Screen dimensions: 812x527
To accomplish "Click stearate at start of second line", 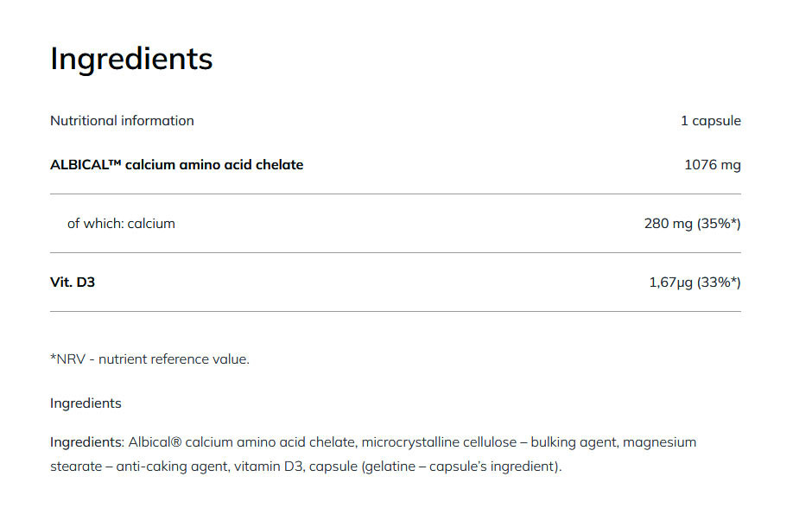I will click(73, 467).
